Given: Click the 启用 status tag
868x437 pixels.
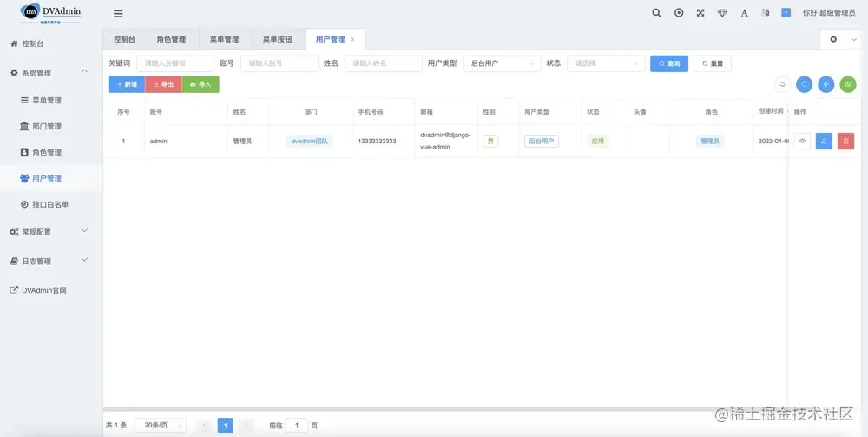Looking at the screenshot, I should [x=597, y=142].
